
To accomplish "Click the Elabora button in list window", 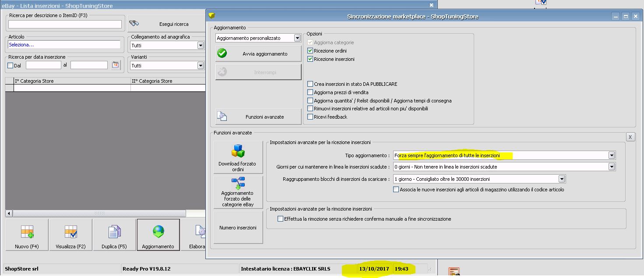I will click(193, 235).
